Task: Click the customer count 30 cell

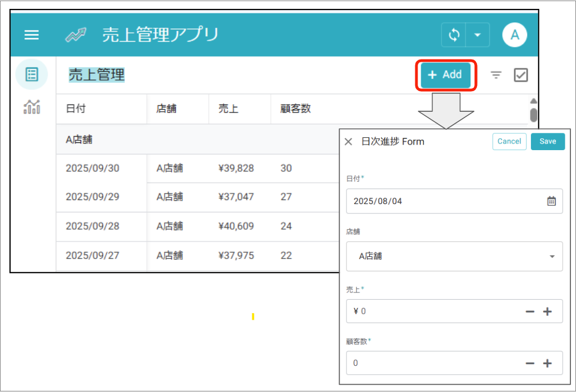Action: coord(286,168)
